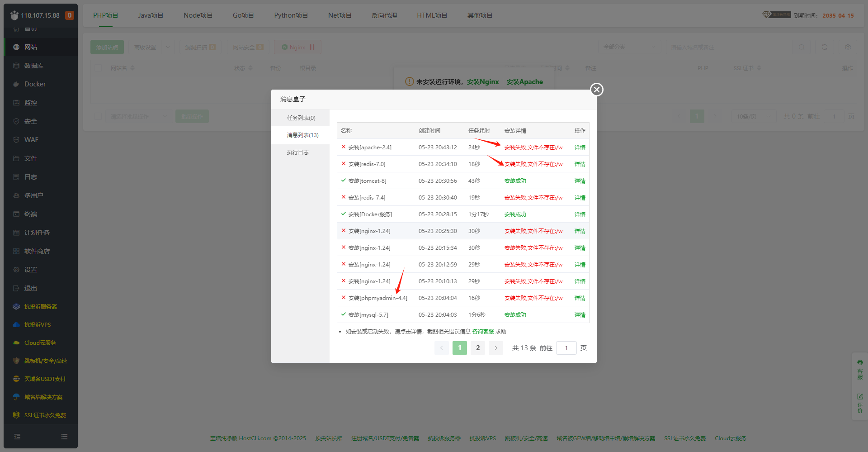This screenshot has height=452, width=868.
Task: Click the notification badge next to IP
Action: [69, 15]
